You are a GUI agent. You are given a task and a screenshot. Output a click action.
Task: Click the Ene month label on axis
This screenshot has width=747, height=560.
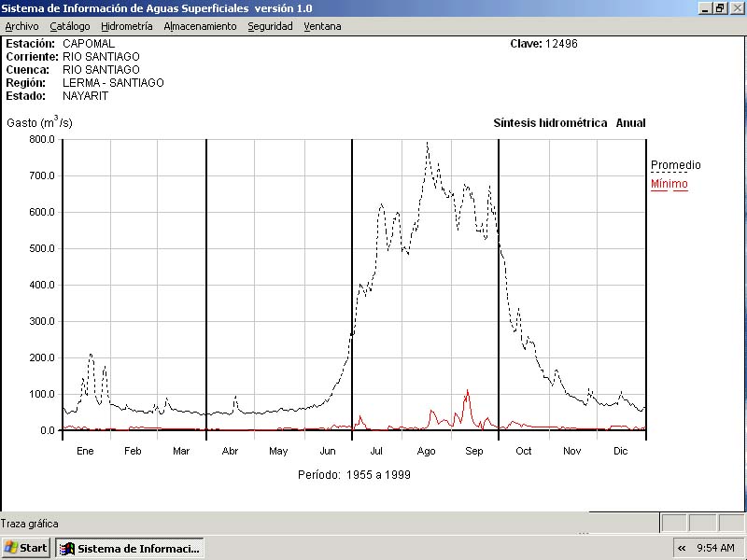(85, 451)
